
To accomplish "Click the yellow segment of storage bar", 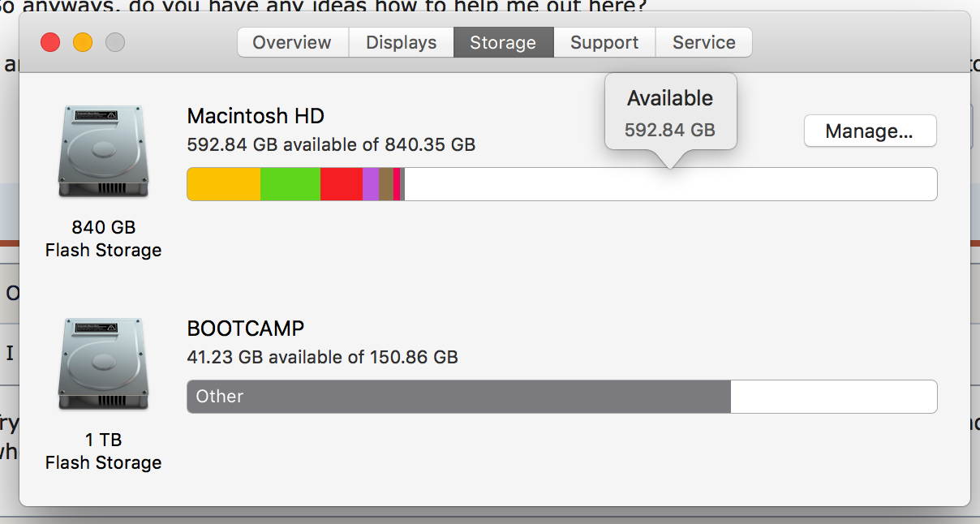I will coord(224,184).
